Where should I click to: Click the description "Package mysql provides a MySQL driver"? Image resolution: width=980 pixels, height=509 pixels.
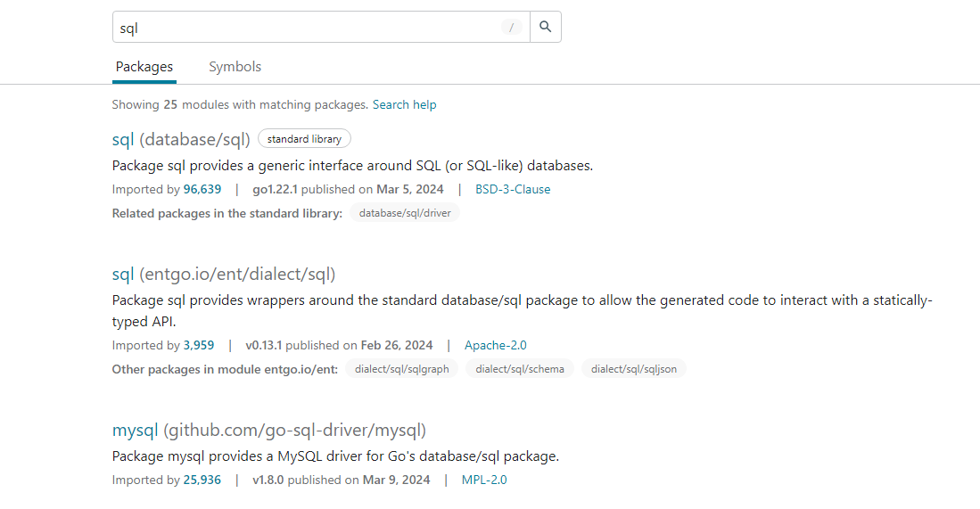click(335, 456)
